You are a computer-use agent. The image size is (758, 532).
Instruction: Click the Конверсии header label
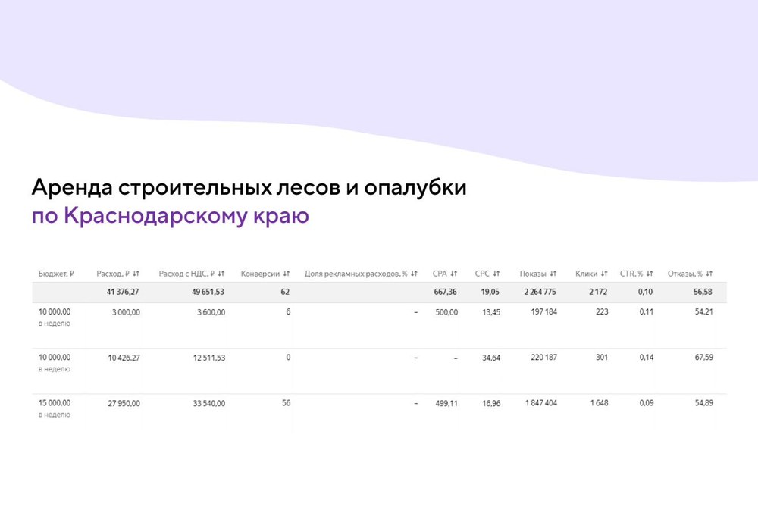click(260, 274)
